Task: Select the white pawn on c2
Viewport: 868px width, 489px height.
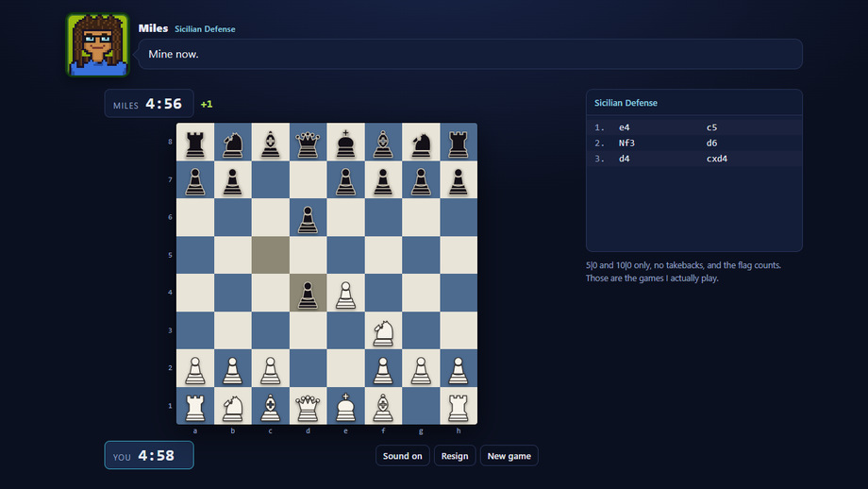Action: tap(270, 368)
